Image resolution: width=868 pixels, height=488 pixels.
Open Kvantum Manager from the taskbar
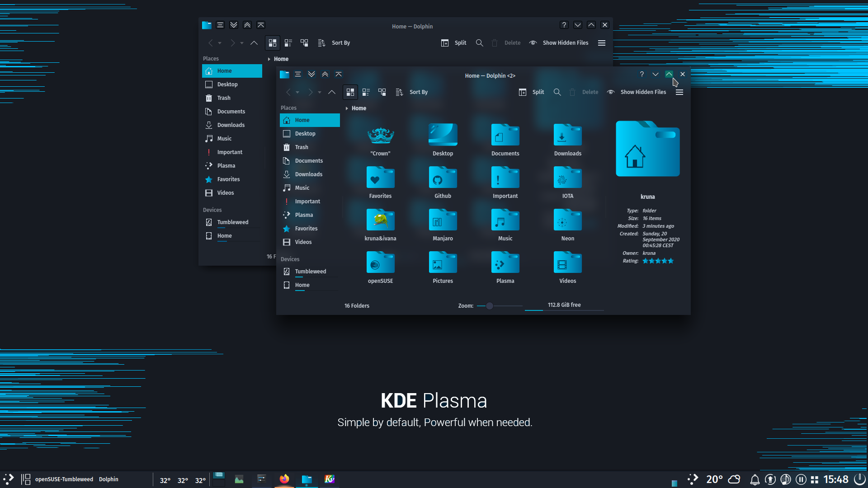click(330, 479)
